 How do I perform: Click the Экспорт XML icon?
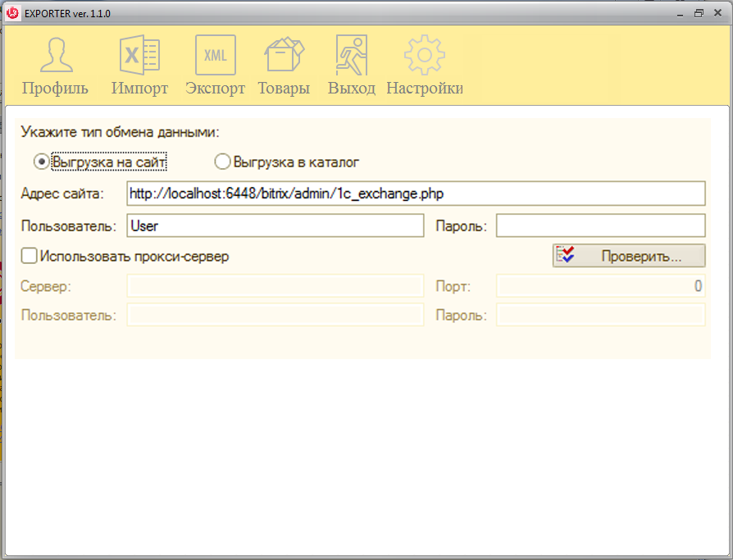coord(215,55)
